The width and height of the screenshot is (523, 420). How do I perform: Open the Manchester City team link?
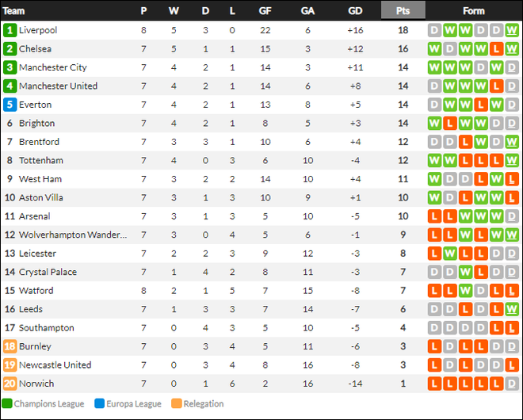(53, 67)
